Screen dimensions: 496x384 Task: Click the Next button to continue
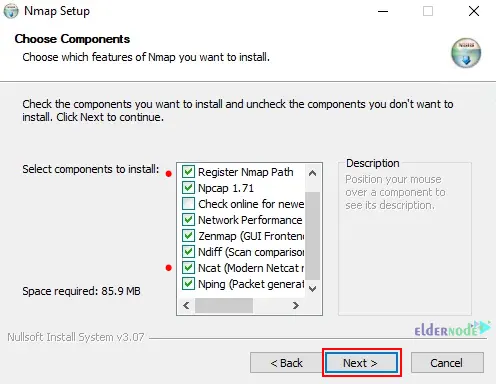[x=362, y=363]
